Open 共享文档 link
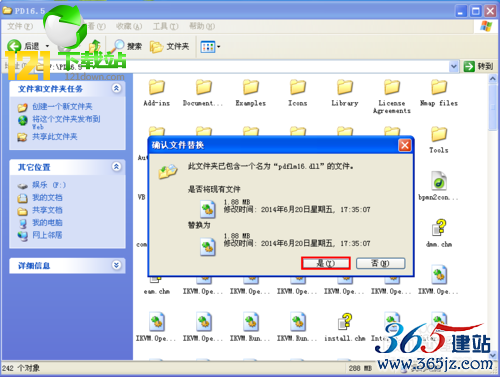This screenshot has width=500, height=377. [47, 210]
